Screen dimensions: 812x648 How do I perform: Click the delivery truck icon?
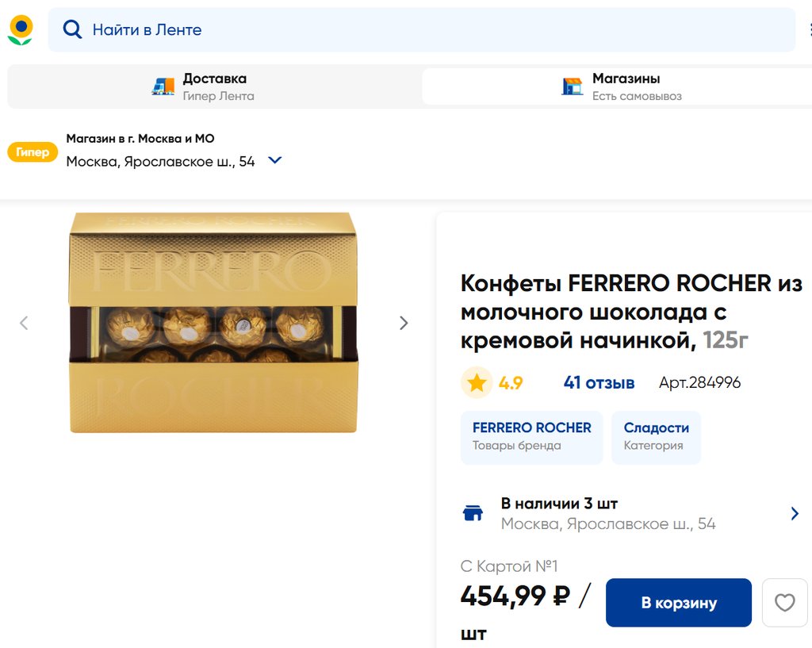tap(163, 86)
